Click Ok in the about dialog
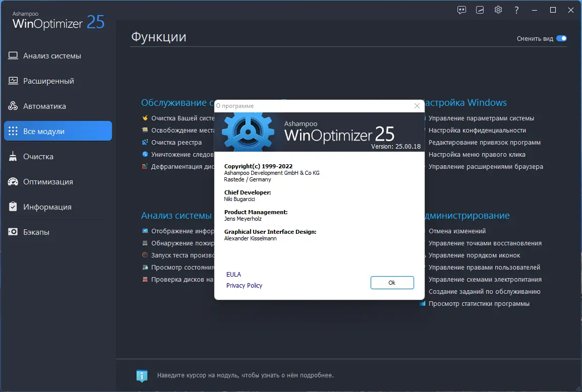 click(x=392, y=283)
